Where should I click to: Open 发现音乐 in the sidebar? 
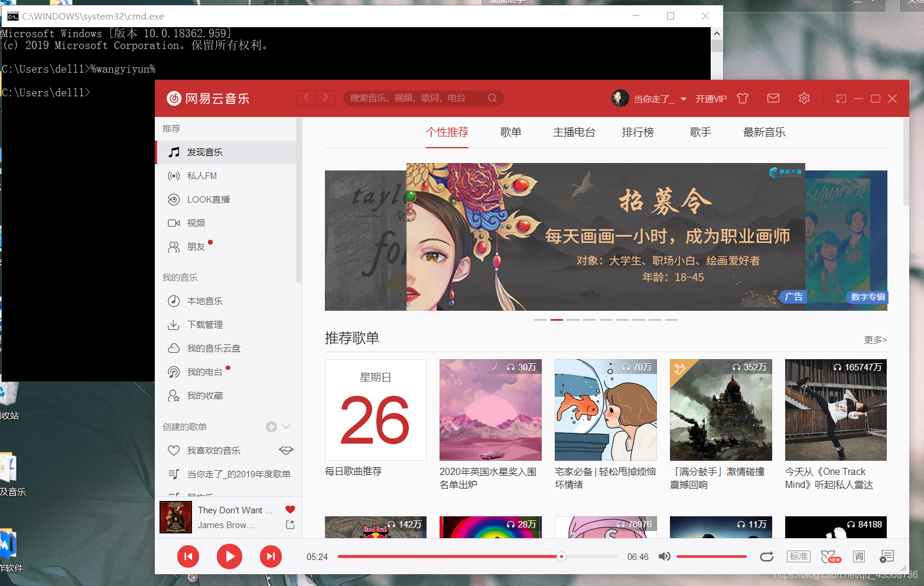[x=225, y=152]
